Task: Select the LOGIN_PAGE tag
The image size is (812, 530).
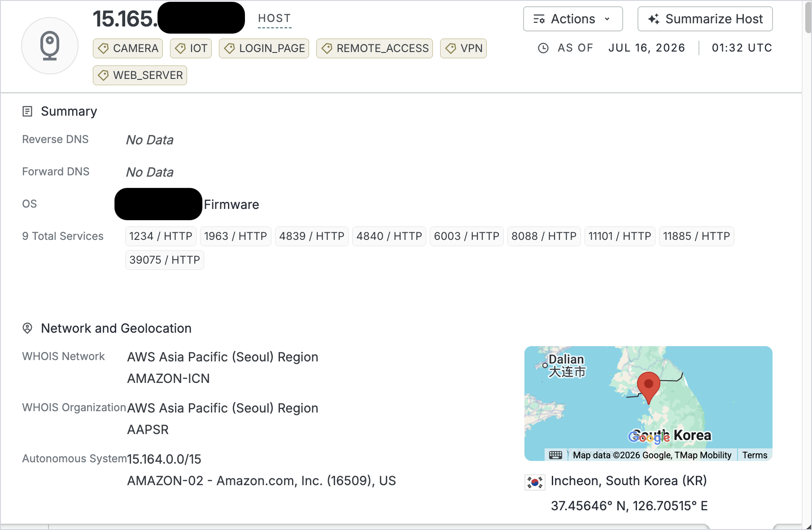Action: 264,48
